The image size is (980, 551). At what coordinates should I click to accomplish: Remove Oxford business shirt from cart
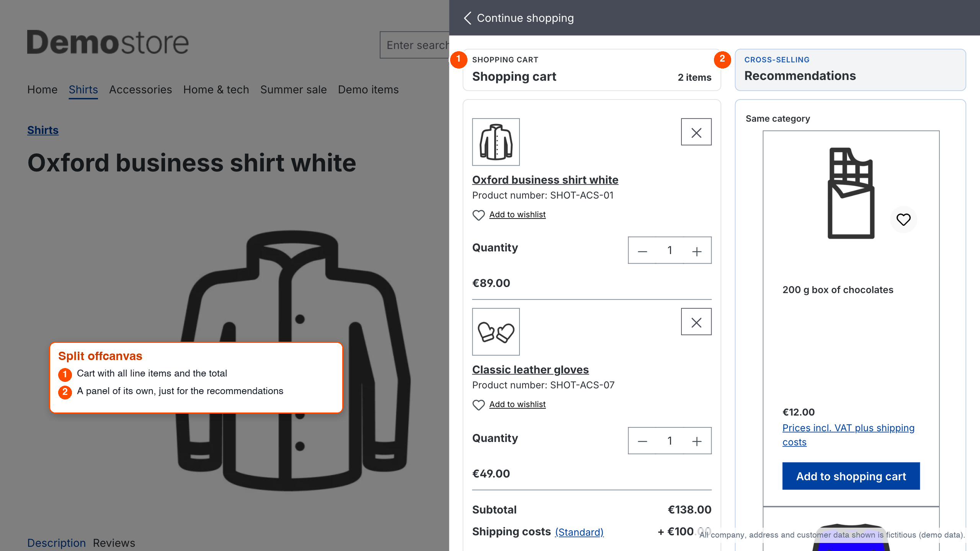click(696, 132)
